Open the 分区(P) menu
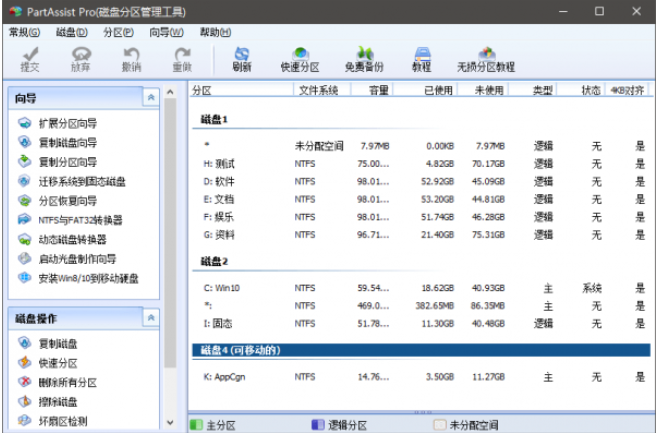656x433 pixels. (118, 32)
